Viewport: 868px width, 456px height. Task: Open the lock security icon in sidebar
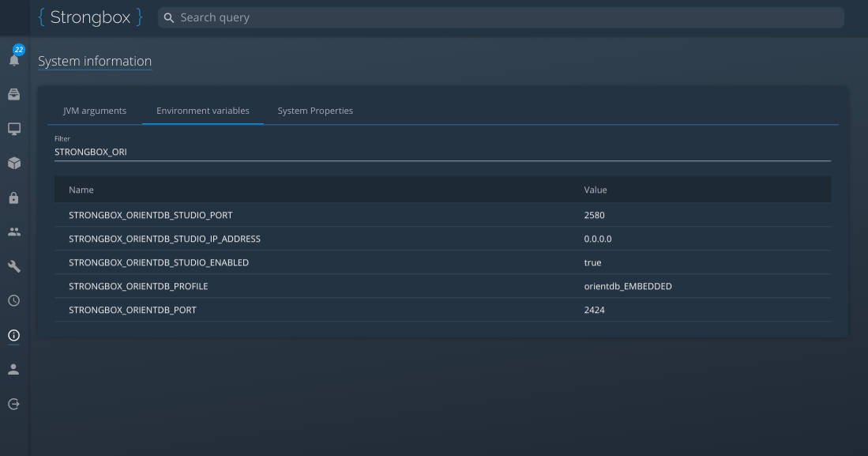14,198
